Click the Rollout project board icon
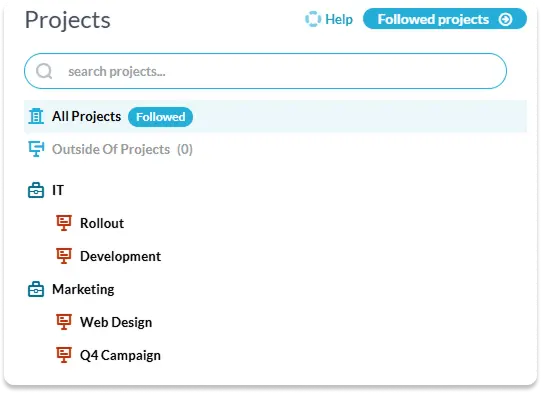 click(64, 223)
